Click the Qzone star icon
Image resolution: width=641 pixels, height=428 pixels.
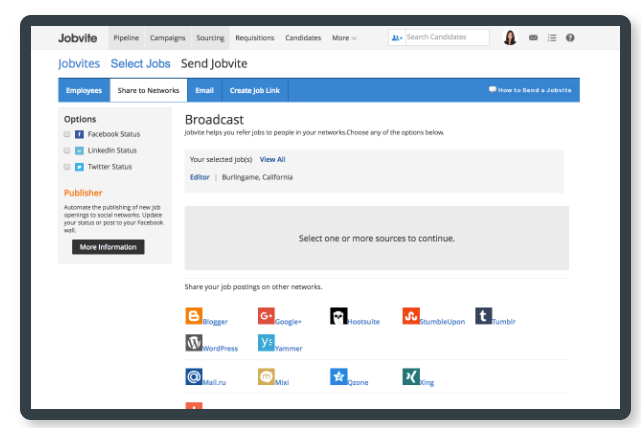click(x=338, y=376)
